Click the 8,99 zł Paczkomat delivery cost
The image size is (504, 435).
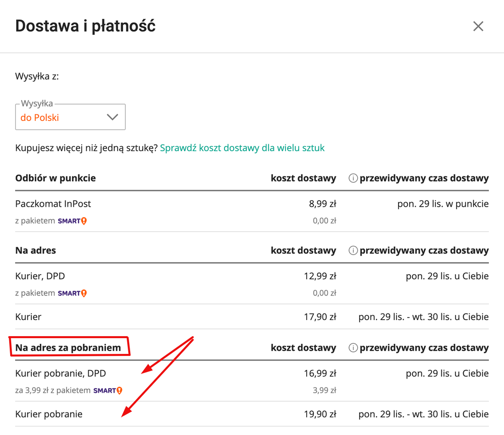322,204
